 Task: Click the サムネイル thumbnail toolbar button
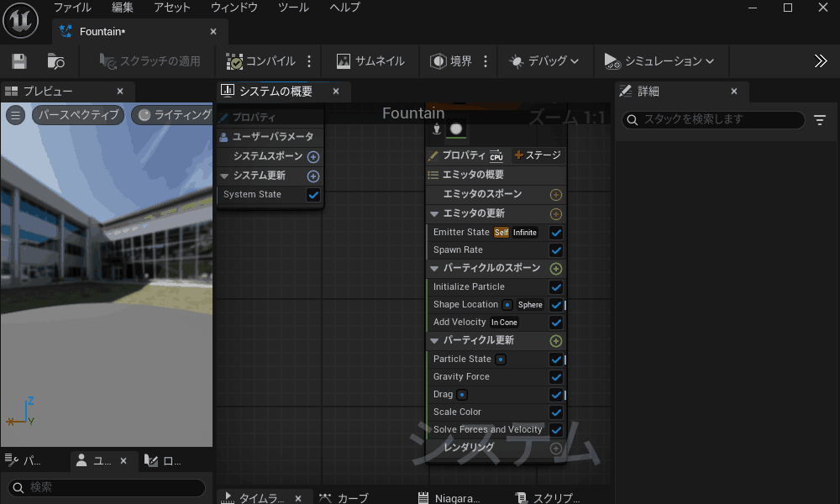(x=370, y=61)
